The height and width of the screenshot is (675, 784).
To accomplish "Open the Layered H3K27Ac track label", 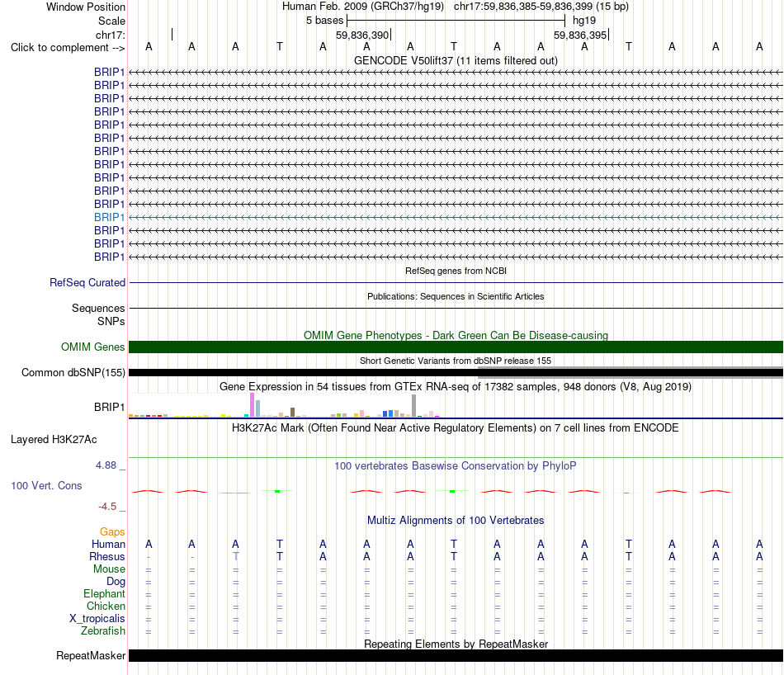I will click(54, 440).
